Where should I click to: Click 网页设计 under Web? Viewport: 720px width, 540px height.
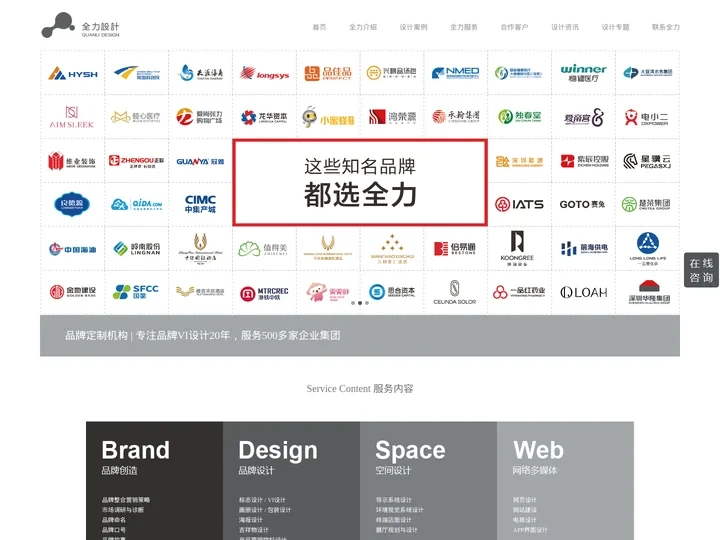pos(524,500)
